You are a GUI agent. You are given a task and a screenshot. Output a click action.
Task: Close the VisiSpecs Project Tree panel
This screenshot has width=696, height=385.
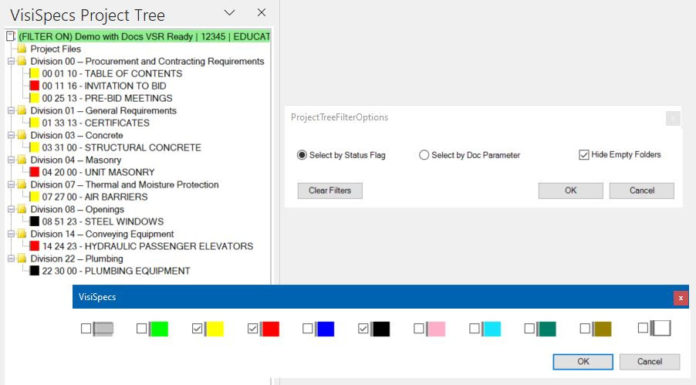(x=261, y=13)
